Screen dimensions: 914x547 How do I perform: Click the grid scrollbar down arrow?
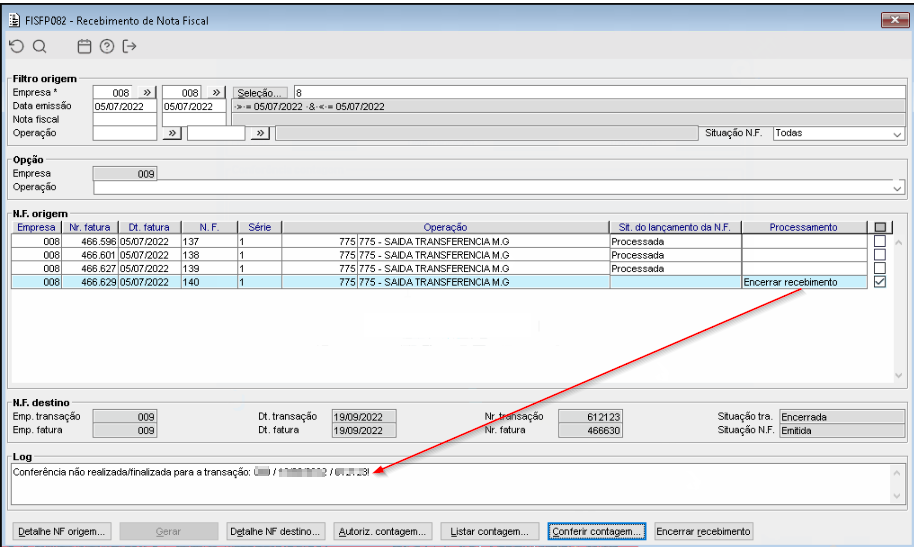tap(898, 376)
